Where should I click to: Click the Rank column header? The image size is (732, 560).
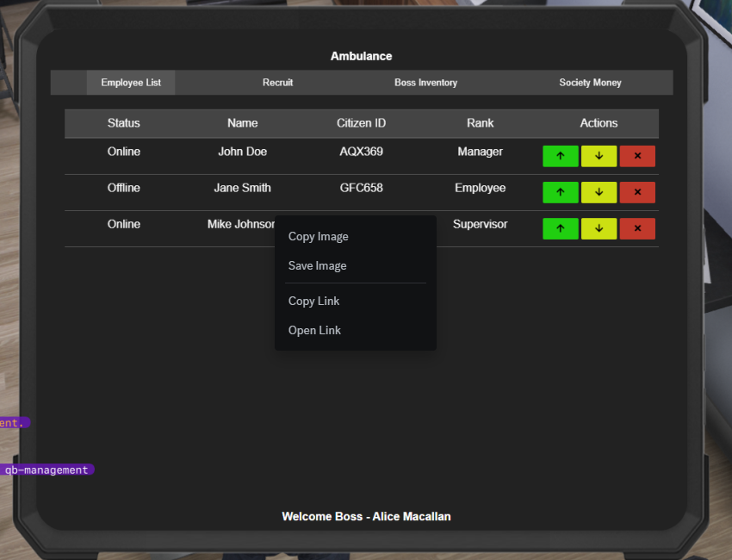(x=481, y=123)
